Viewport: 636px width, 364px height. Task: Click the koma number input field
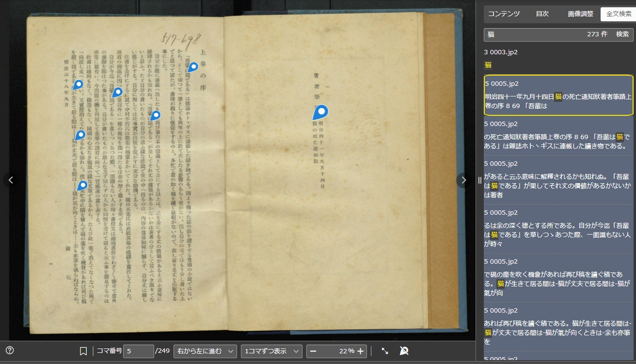click(138, 351)
